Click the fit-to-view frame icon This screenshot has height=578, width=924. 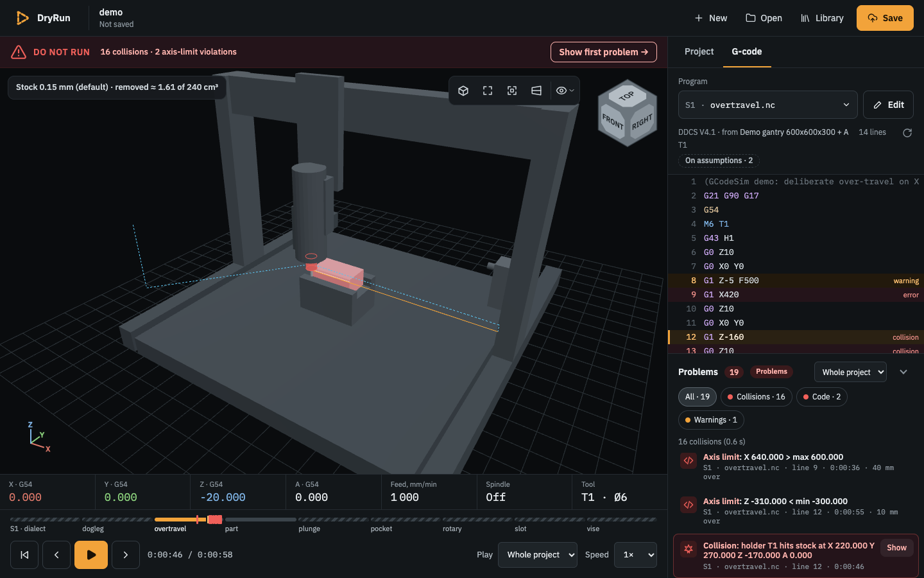[x=488, y=91]
